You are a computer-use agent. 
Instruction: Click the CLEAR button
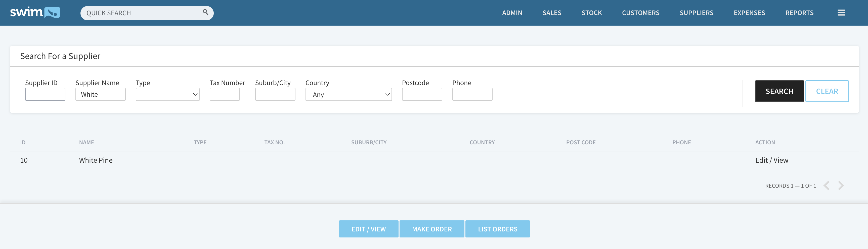[827, 91]
